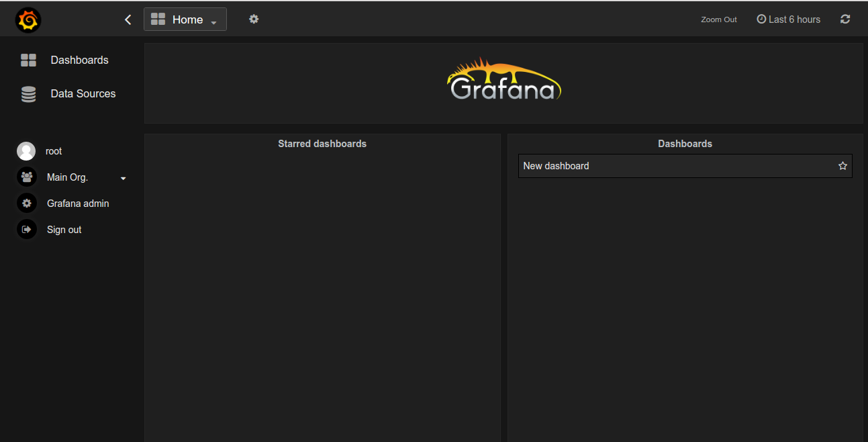Open Dashboards in the side menu
This screenshot has width=868, height=442.
tap(79, 60)
